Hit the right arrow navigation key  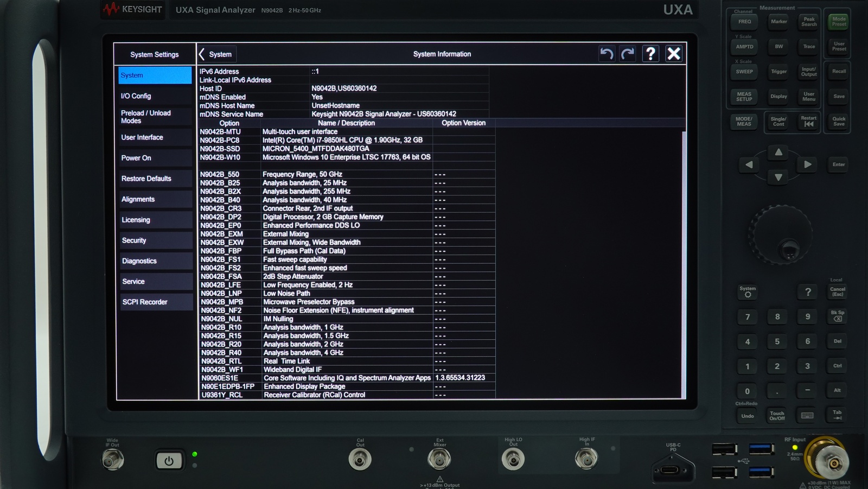click(808, 164)
